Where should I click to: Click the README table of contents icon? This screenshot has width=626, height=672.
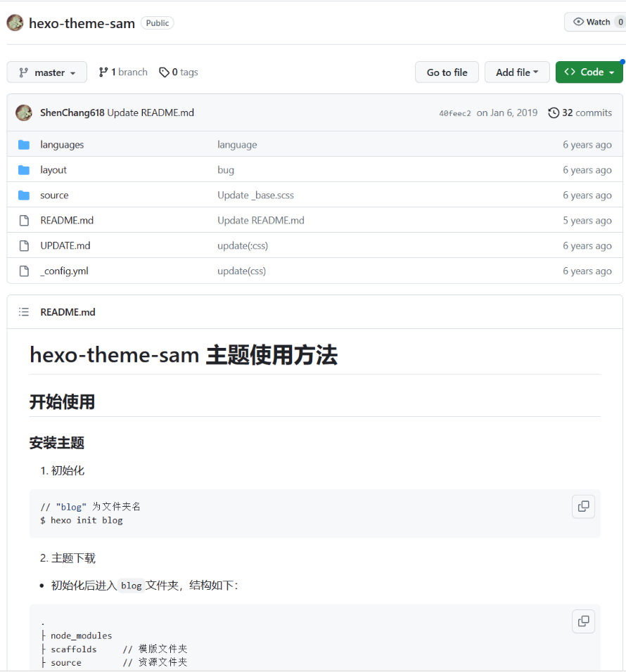(24, 312)
